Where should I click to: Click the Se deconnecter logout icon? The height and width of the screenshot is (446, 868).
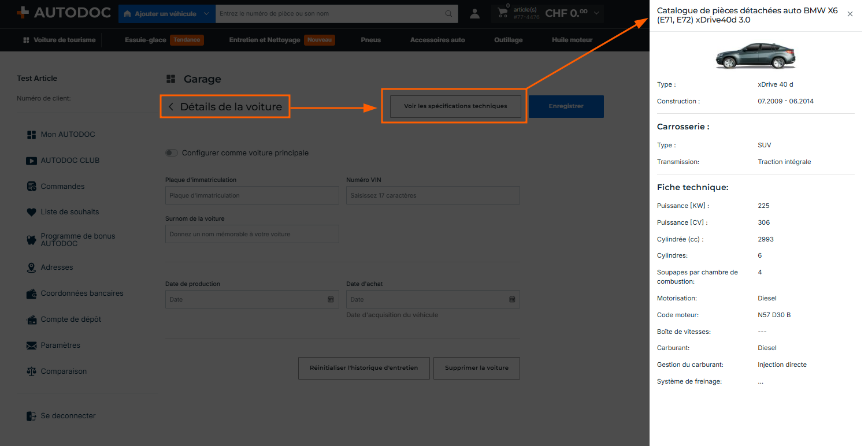click(32, 416)
